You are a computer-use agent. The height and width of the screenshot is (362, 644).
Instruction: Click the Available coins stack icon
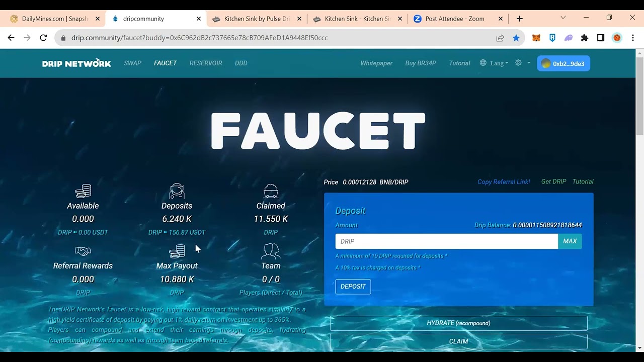coord(83,191)
